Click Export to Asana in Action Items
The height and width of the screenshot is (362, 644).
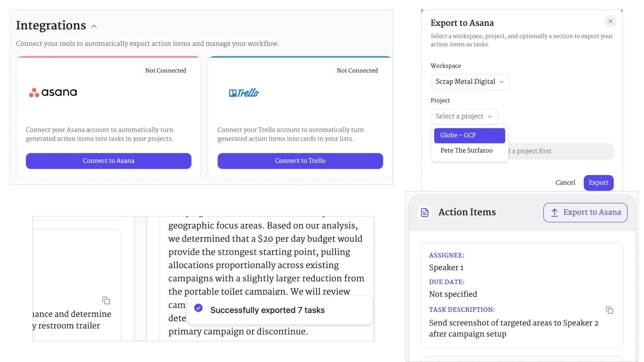click(x=585, y=213)
